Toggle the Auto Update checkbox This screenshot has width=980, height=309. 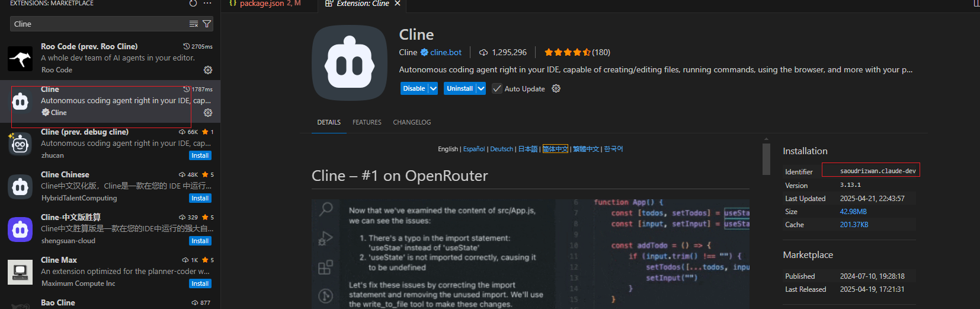[497, 88]
